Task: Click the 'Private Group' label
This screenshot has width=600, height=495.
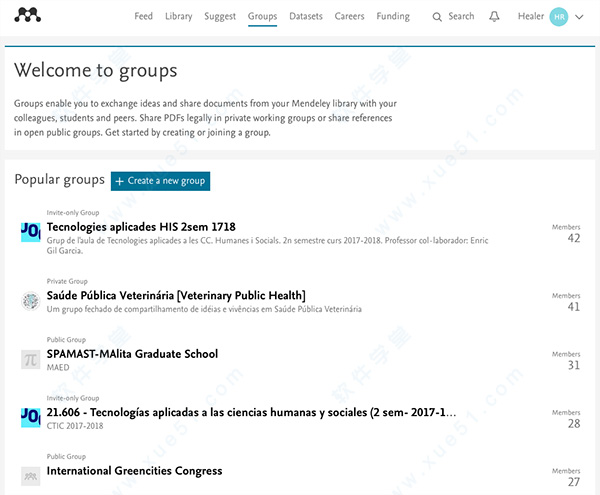Action: pos(67,281)
